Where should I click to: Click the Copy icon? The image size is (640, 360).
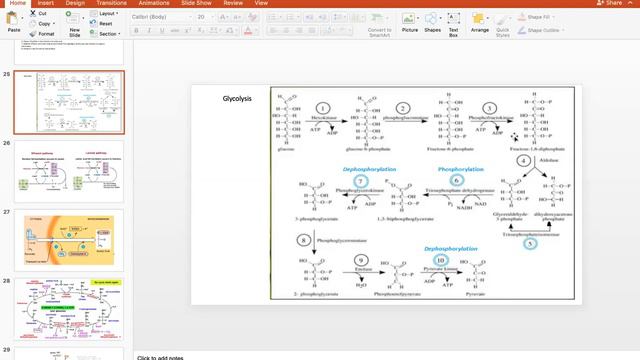click(33, 24)
